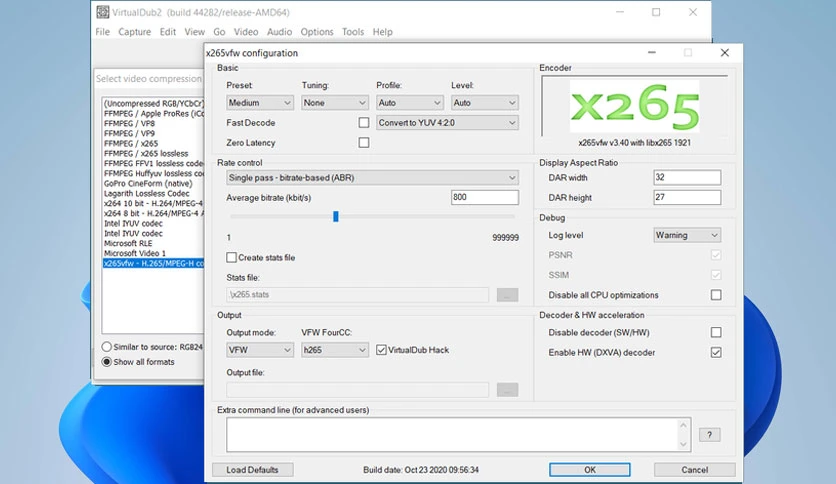Open the Level dropdown
Viewport: 836px width, 484px height.
(x=485, y=102)
